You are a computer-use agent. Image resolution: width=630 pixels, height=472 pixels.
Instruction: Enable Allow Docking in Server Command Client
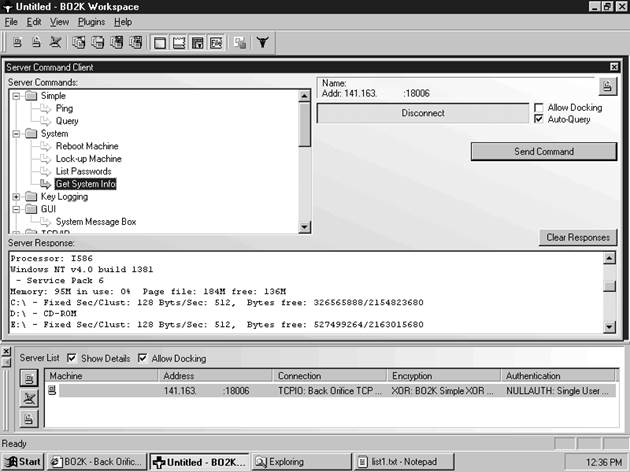540,107
